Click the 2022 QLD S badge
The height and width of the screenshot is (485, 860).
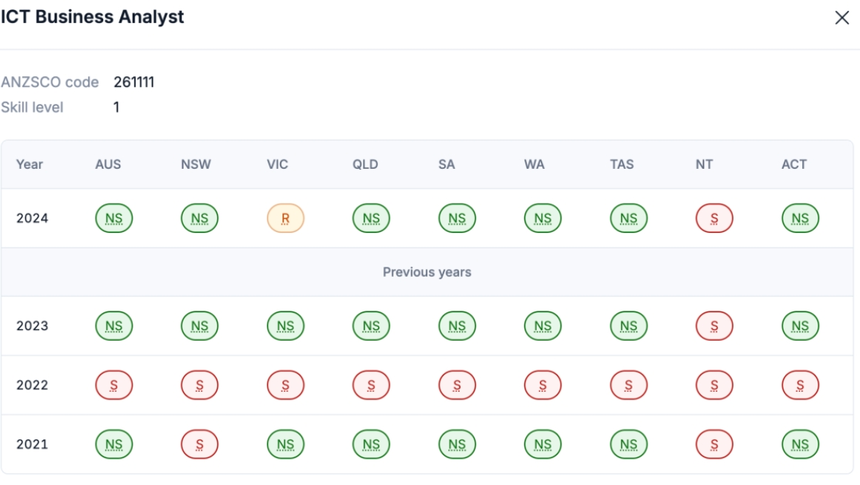click(x=371, y=385)
